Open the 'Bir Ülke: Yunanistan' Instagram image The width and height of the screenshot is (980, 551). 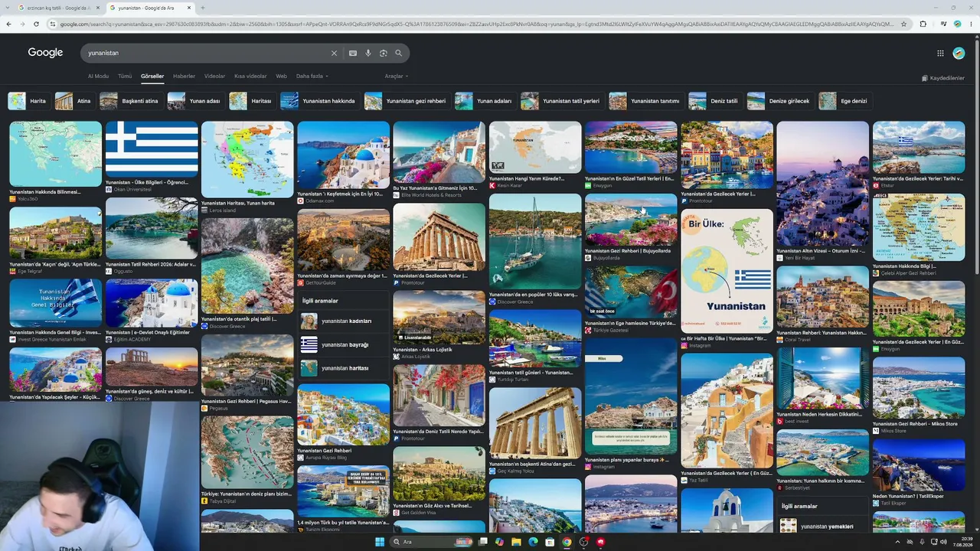click(x=727, y=271)
